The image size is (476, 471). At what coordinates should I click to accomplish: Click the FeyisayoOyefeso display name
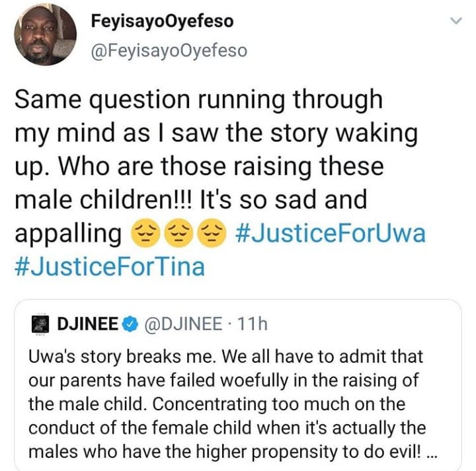tap(161, 21)
